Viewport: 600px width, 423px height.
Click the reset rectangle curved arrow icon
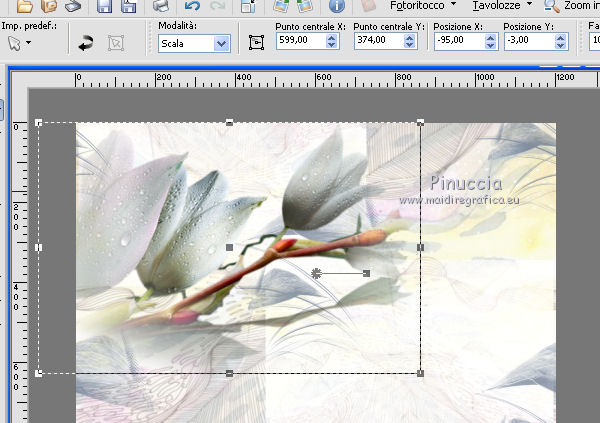86,43
